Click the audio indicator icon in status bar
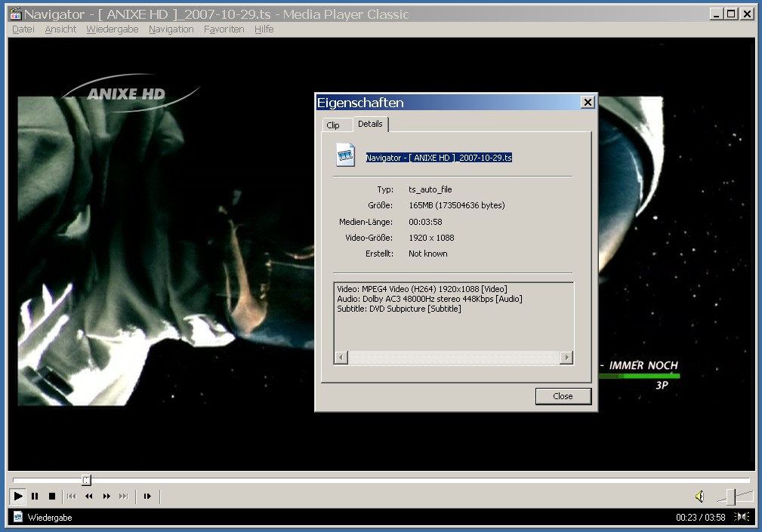 741,516
